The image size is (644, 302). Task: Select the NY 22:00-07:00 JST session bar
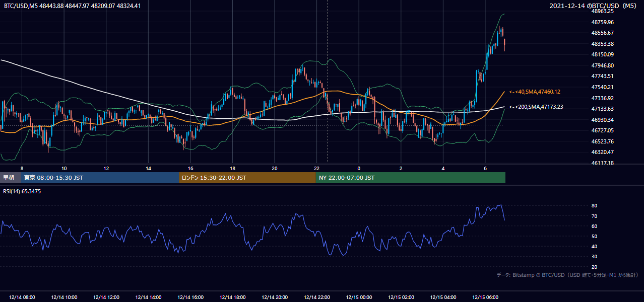(411, 178)
